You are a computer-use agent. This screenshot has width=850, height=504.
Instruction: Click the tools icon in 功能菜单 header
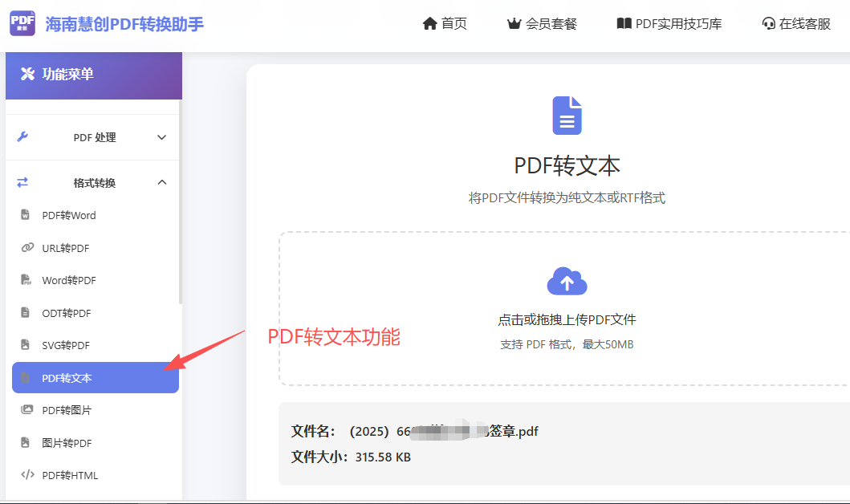point(27,74)
